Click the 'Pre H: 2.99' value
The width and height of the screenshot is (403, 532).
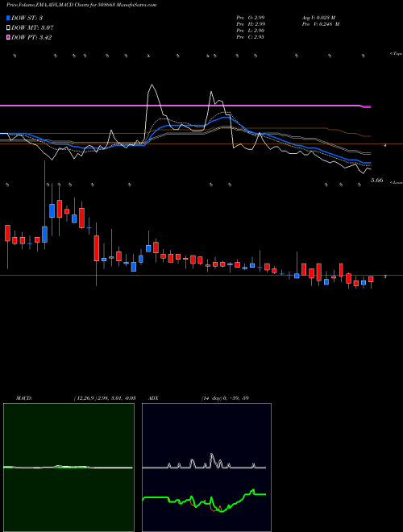[x=251, y=24]
